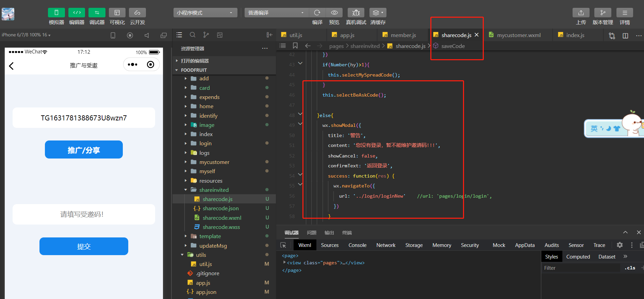
Task: Switch to the 问题 problems panel tab
Action: (312, 233)
